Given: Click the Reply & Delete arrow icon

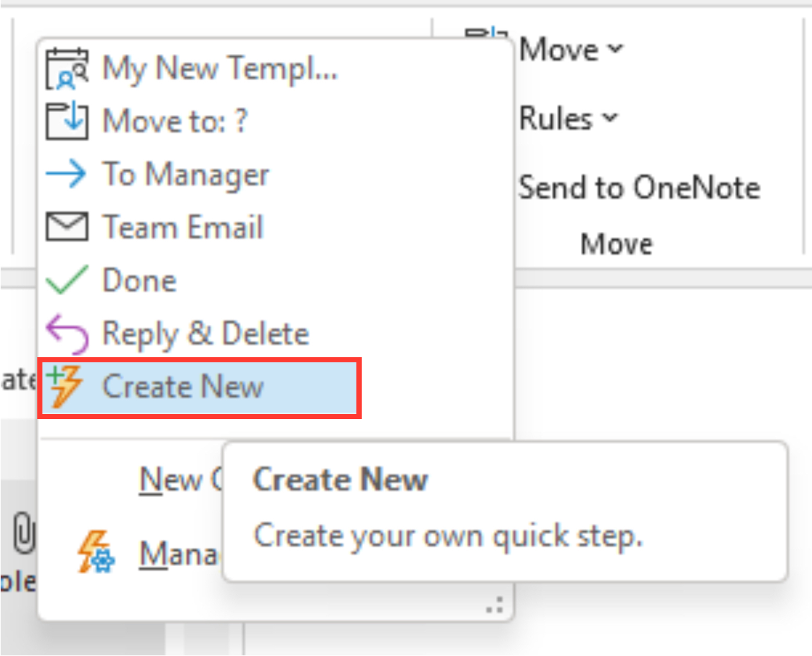Looking at the screenshot, I should coord(66,332).
